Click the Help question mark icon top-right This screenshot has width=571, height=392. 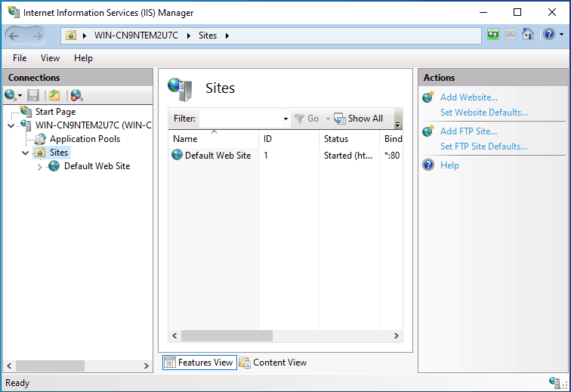coord(548,35)
